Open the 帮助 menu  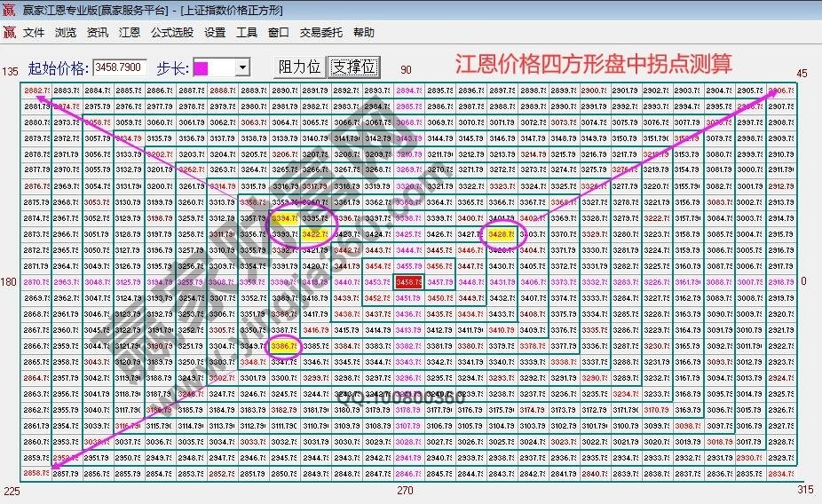click(364, 33)
